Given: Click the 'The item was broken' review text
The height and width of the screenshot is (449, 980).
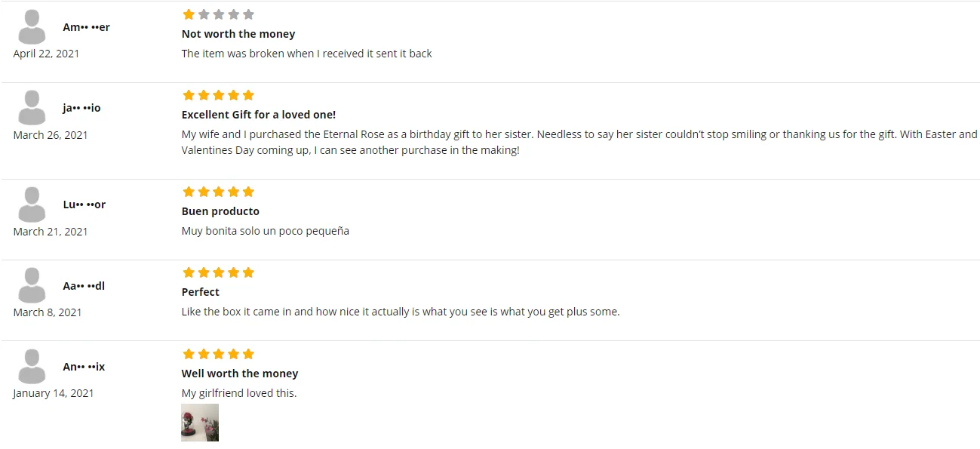Looking at the screenshot, I should 306,54.
